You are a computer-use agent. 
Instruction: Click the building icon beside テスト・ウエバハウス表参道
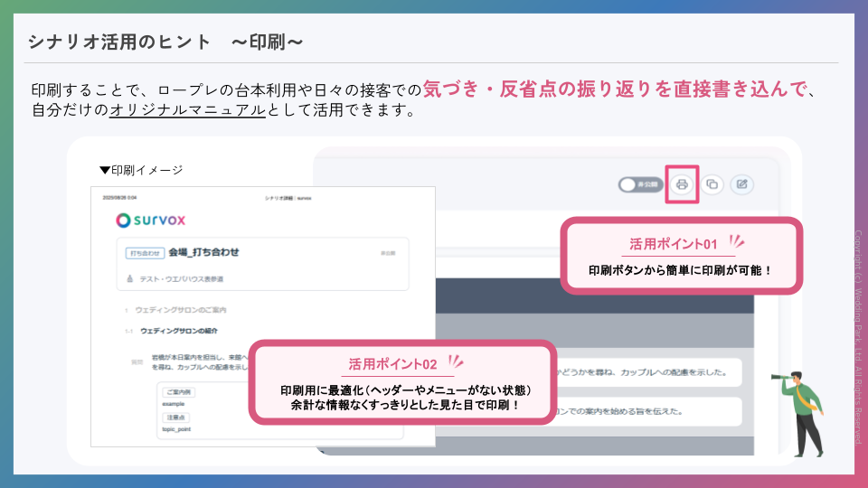130,279
